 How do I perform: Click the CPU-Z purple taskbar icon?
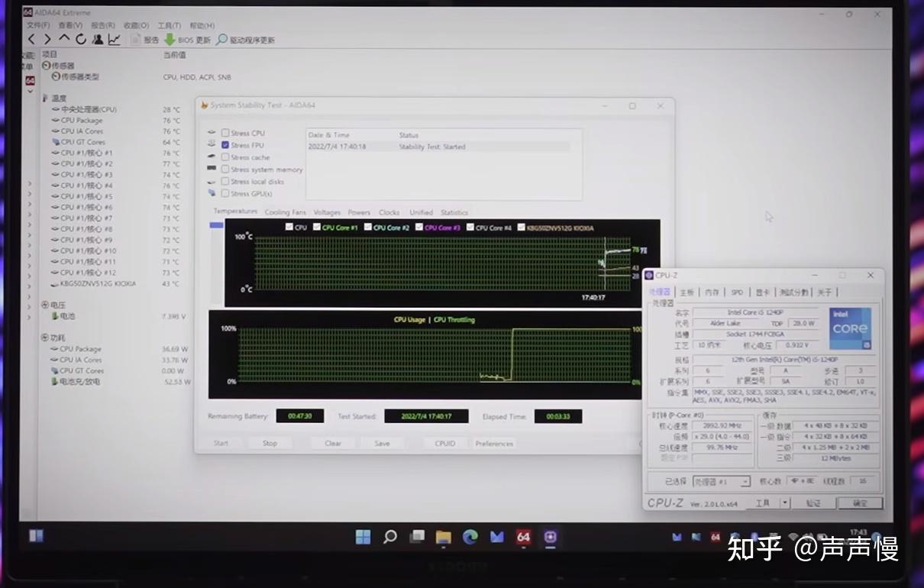point(550,537)
